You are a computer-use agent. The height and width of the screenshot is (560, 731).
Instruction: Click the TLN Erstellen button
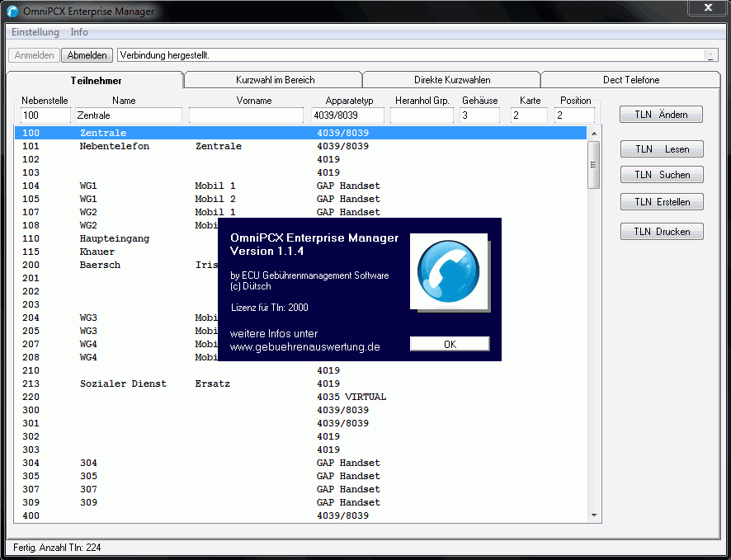point(662,202)
